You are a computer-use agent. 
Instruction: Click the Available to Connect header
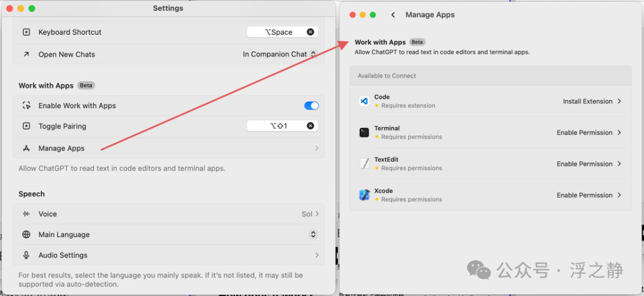pyautogui.click(x=387, y=76)
